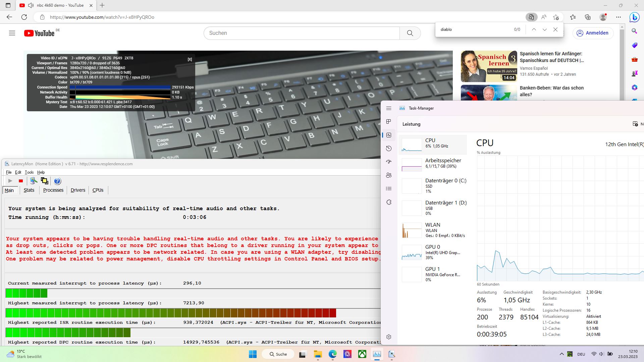Open YouTube guide hamburger menu
Screen dimensions: 644x362
[x=12, y=33]
